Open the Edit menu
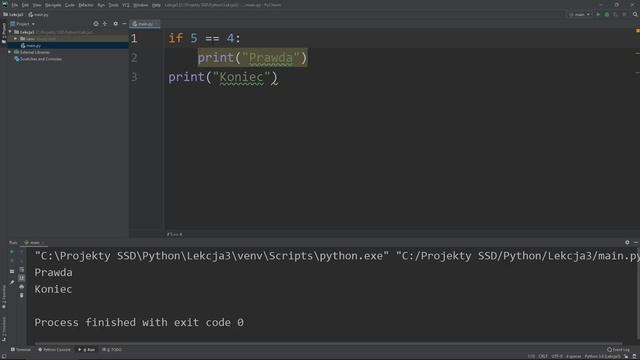 (25, 5)
